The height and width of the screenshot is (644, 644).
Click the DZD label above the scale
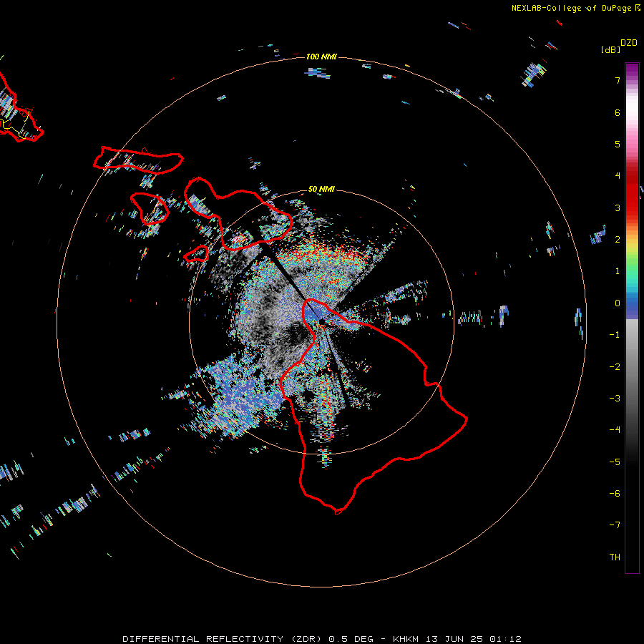(629, 43)
